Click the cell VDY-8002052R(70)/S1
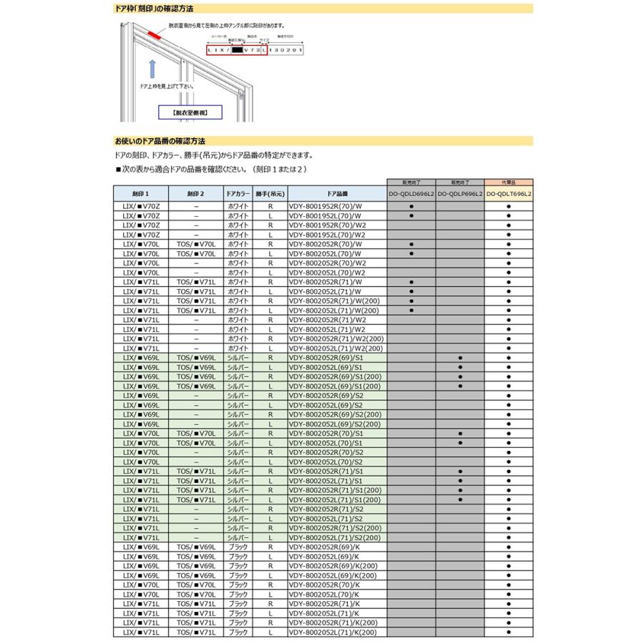The width and height of the screenshot is (644, 644). coord(337,434)
